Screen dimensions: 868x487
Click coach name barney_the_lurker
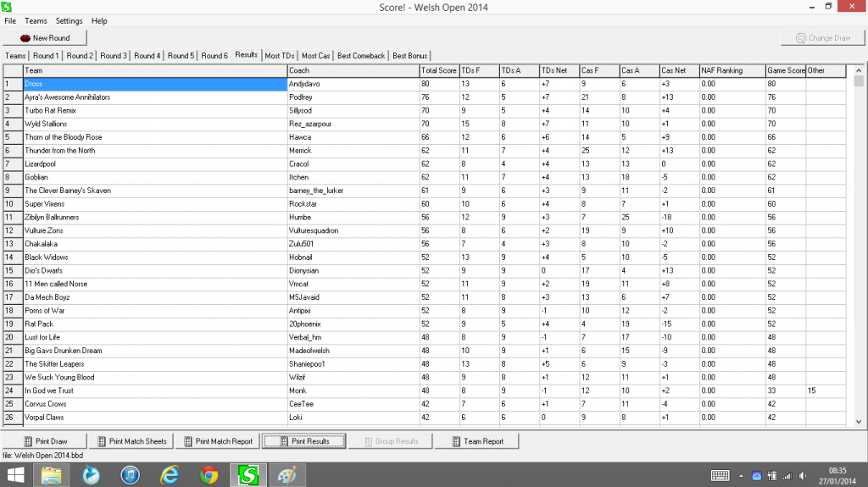[316, 191]
